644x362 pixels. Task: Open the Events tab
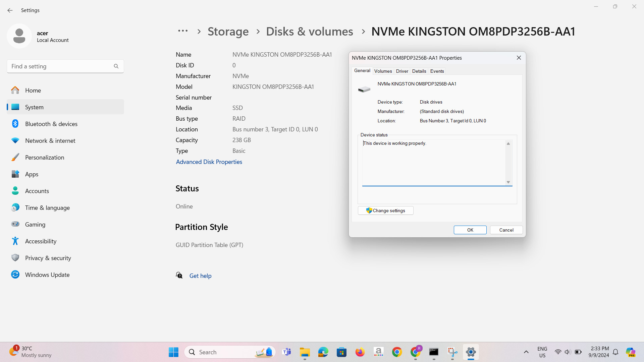coord(437,71)
